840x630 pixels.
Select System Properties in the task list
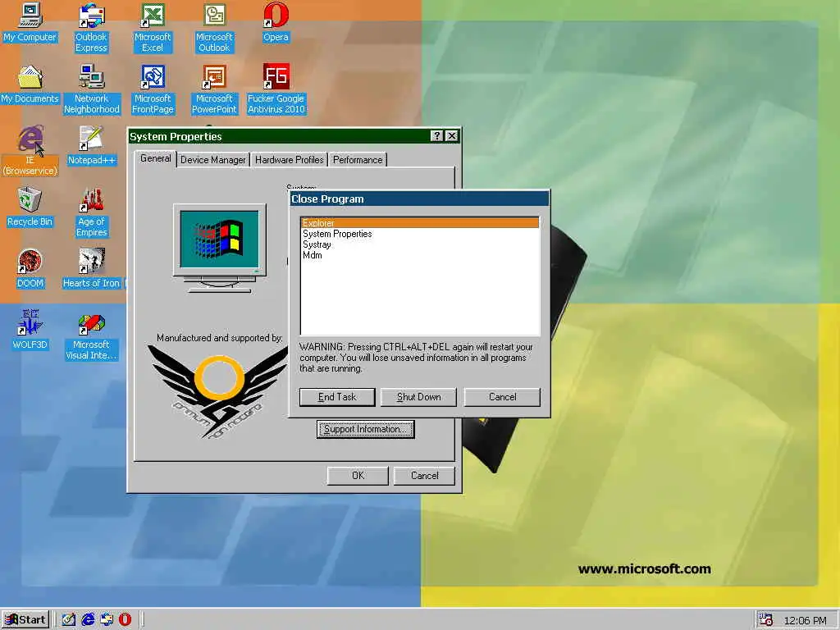point(420,234)
